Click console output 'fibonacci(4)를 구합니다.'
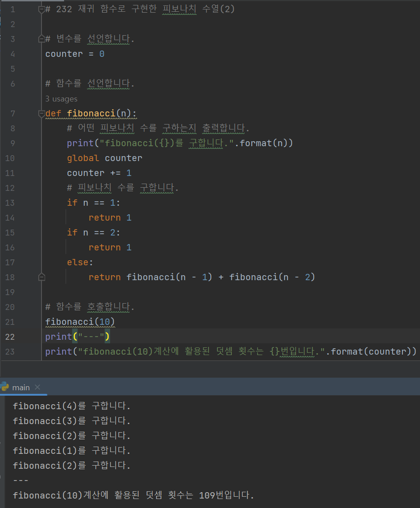This screenshot has height=508, width=420. coord(72,406)
